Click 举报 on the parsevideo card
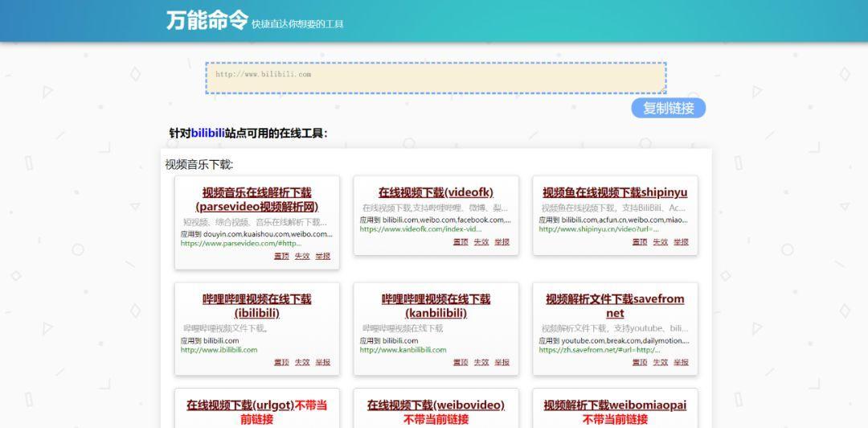Screen dimensions: 868x428 [x=323, y=256]
